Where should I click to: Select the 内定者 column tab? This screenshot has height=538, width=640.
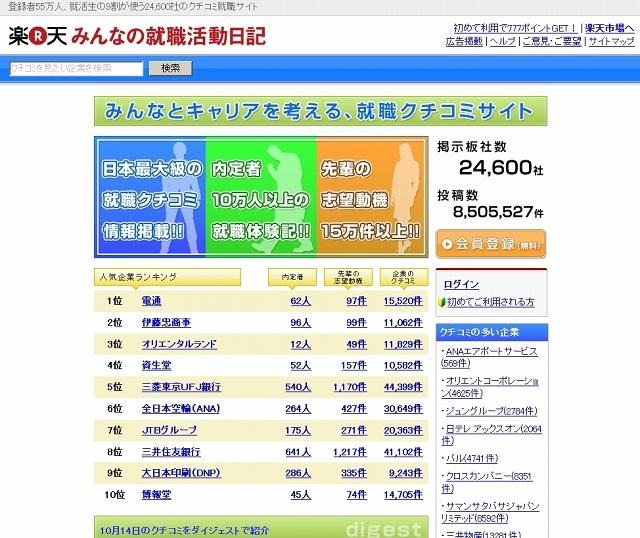(292, 277)
